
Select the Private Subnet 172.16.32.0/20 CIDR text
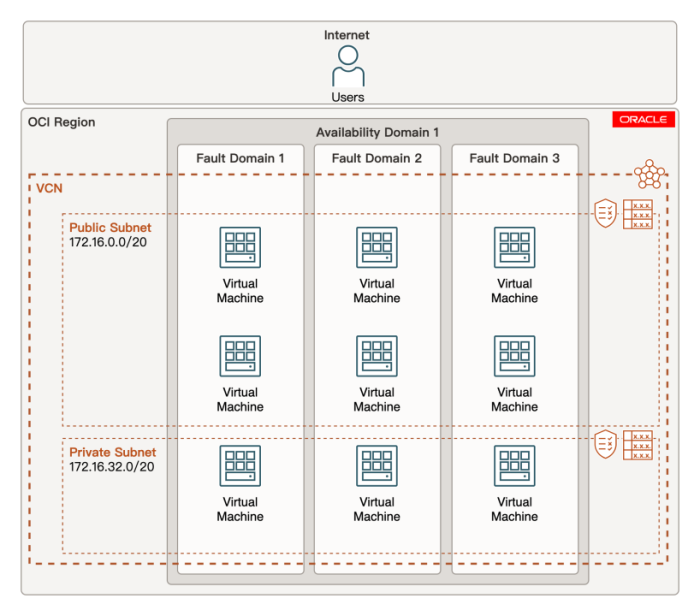(112, 467)
